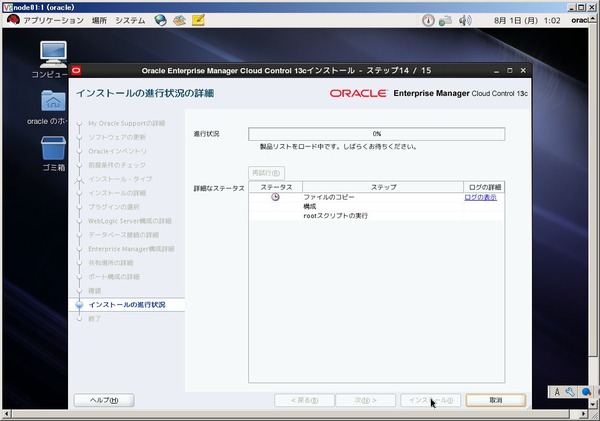Viewport: 600px width, 421px height.
Task: Select 前提条件のチェック step
Action: click(117, 165)
